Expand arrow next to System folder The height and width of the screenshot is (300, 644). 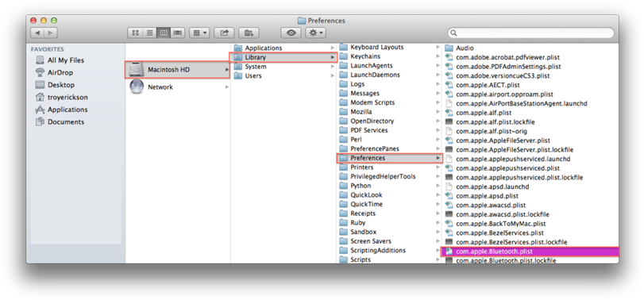point(332,67)
